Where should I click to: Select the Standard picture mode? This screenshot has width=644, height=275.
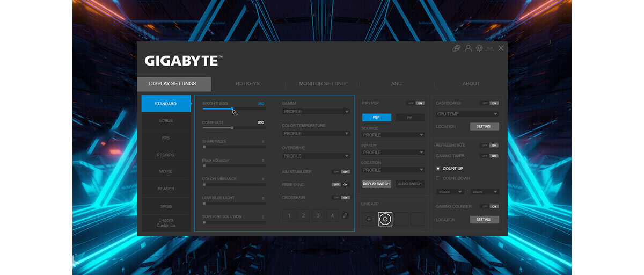coord(166,104)
